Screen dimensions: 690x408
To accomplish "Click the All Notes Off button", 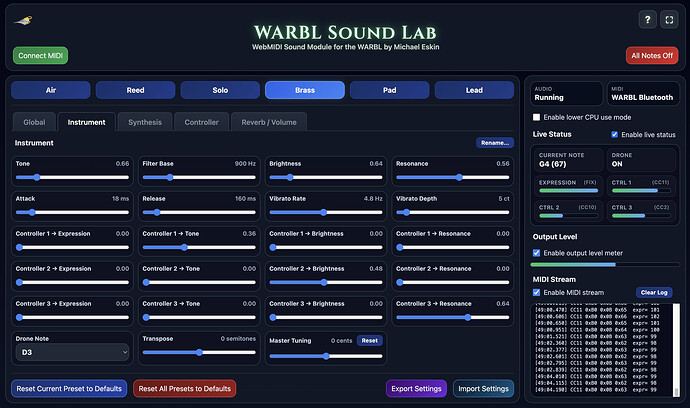I will pos(652,55).
